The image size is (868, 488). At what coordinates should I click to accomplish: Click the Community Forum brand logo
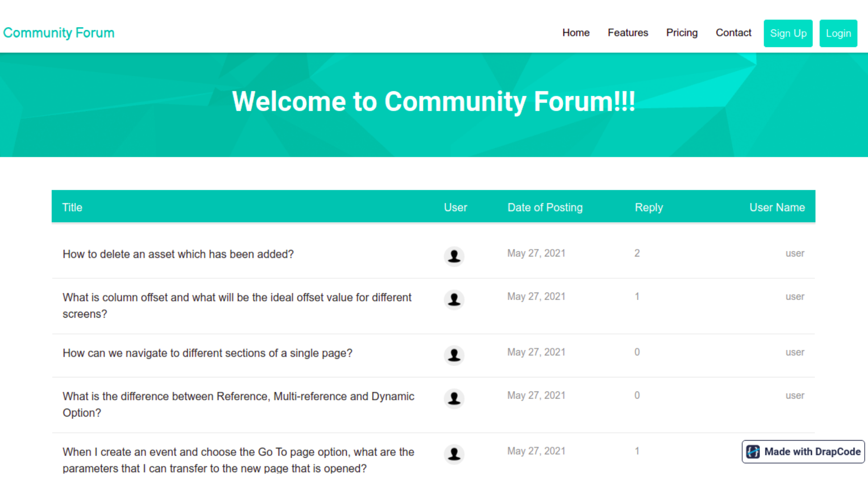coord(59,33)
